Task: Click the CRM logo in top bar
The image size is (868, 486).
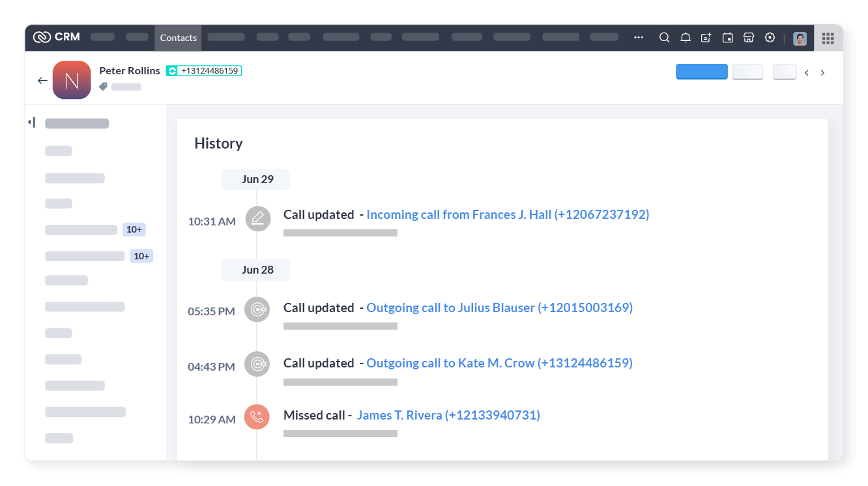Action: tap(56, 37)
